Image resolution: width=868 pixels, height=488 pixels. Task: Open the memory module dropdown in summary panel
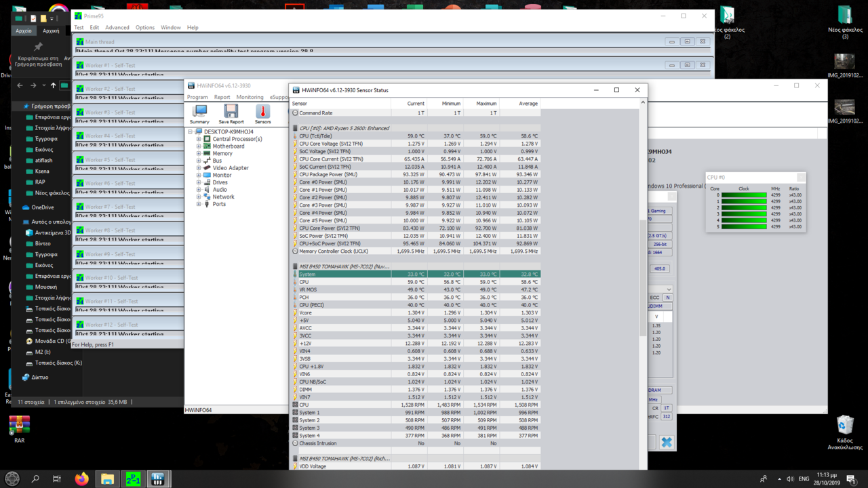point(669,289)
